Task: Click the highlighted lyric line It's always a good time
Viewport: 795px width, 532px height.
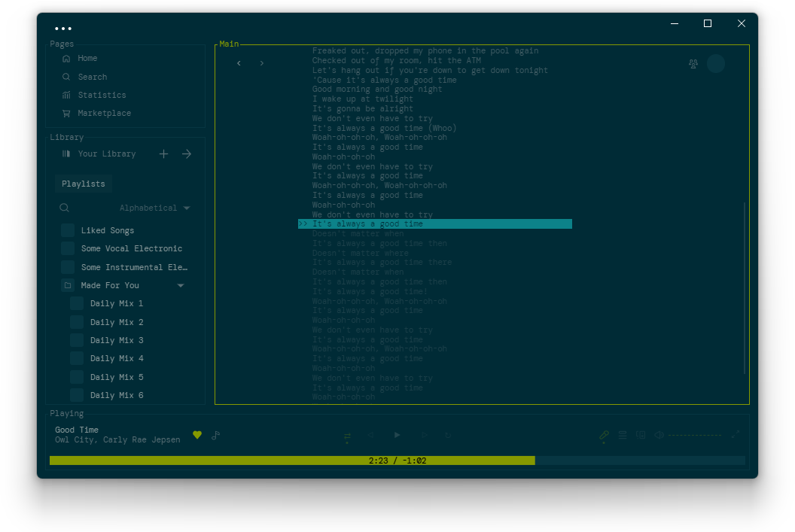Action: click(x=435, y=224)
